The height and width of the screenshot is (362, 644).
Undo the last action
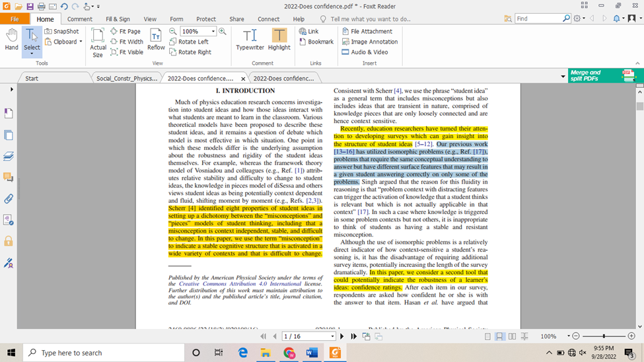63,6
